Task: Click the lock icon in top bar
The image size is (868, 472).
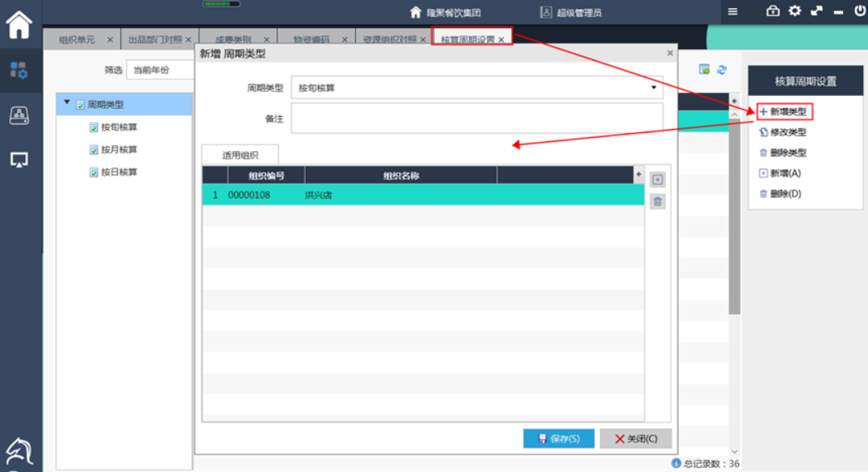Action: (773, 11)
